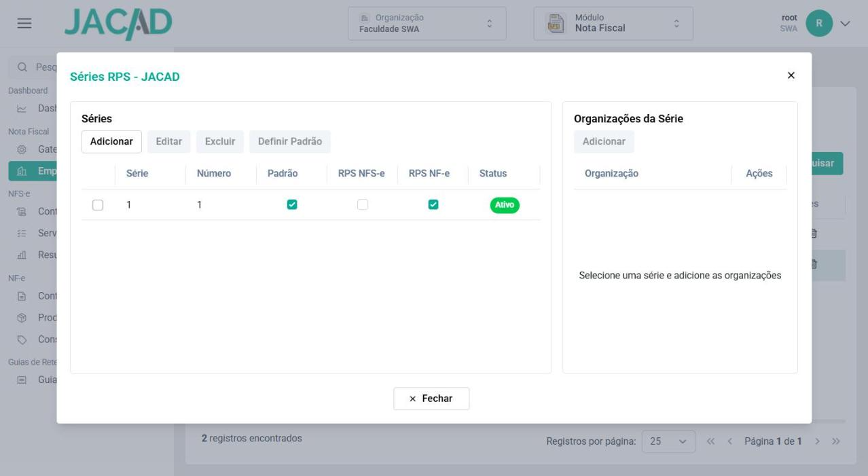
Task: Toggle the RPS NFS-e checkbox
Action: tap(363, 204)
